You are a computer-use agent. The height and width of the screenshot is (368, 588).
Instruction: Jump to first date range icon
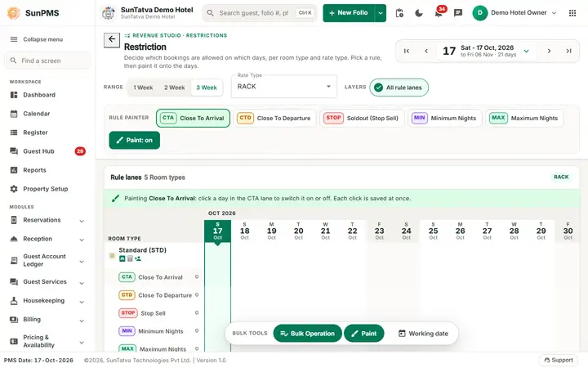coord(407,51)
